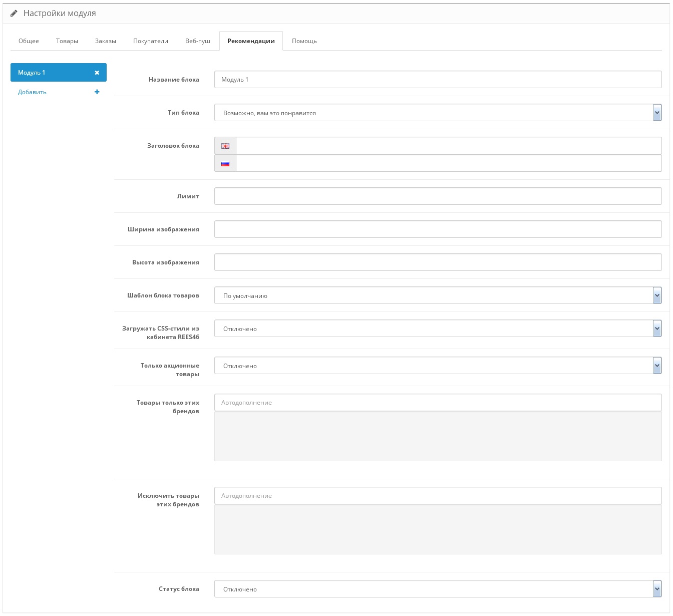673x616 pixels.
Task: Select the Помощь tab
Action: pyautogui.click(x=304, y=41)
